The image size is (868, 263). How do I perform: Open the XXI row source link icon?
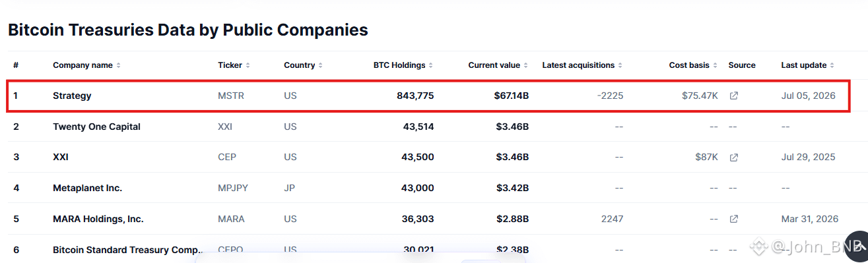733,157
